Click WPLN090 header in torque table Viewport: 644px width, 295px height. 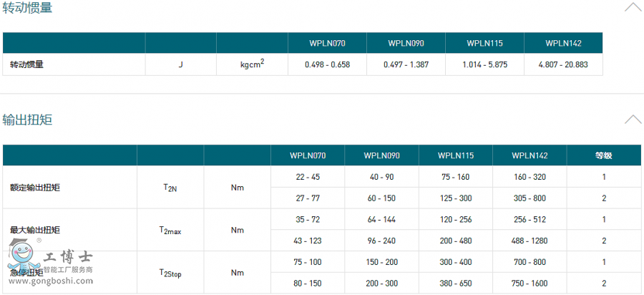[x=381, y=155]
